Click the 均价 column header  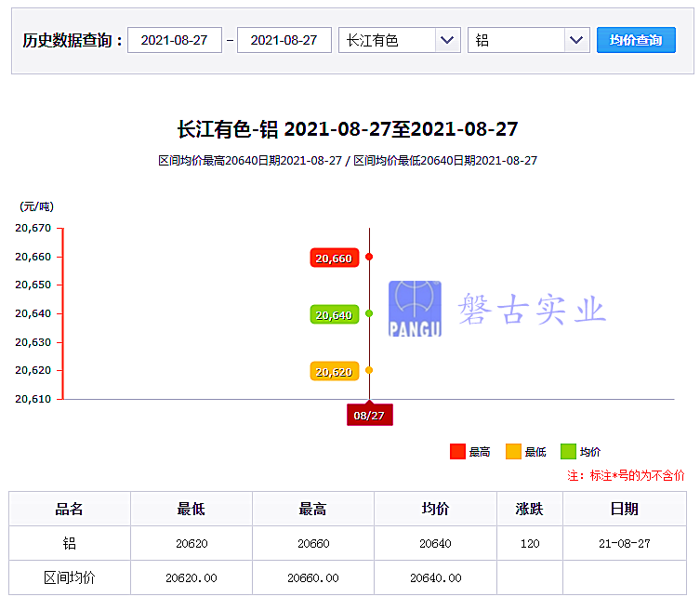[x=436, y=509]
